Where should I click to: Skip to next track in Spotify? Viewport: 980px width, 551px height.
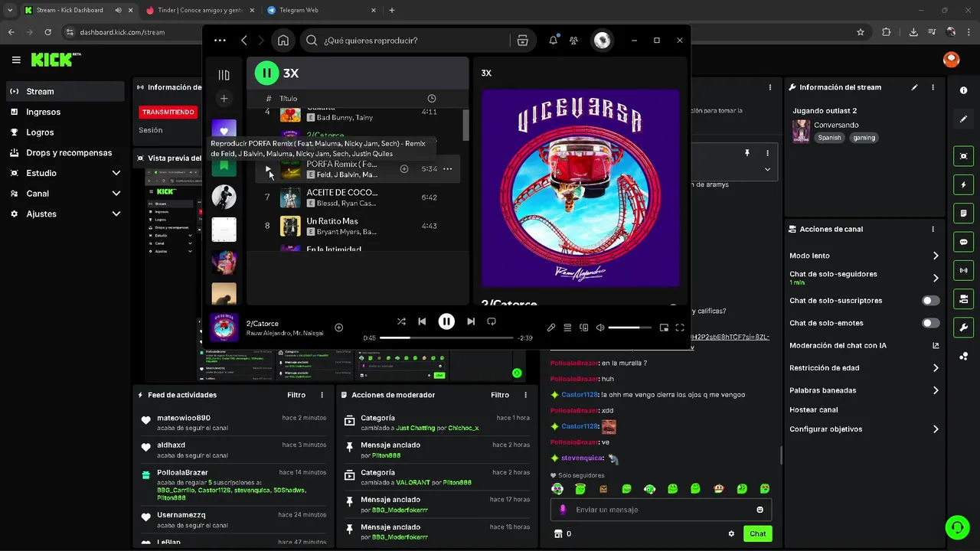(471, 321)
